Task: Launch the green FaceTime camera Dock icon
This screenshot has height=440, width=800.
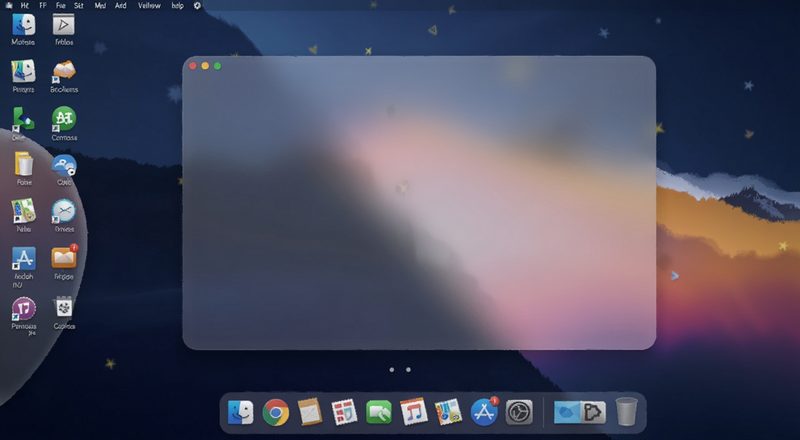Action: point(379,412)
